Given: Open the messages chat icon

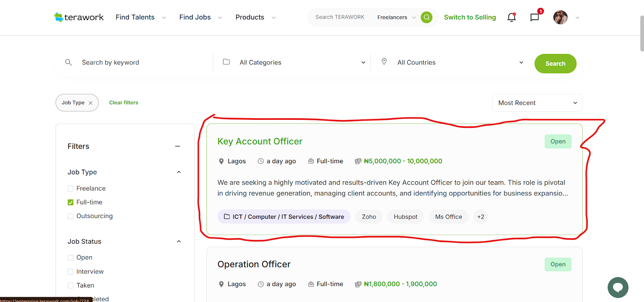Looking at the screenshot, I should (x=535, y=17).
